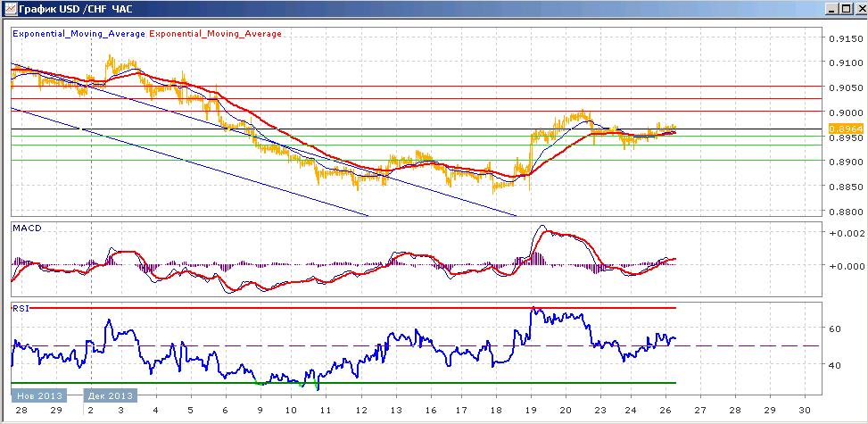
Task: Click the 0.8800 price axis label
Action: [x=847, y=212]
